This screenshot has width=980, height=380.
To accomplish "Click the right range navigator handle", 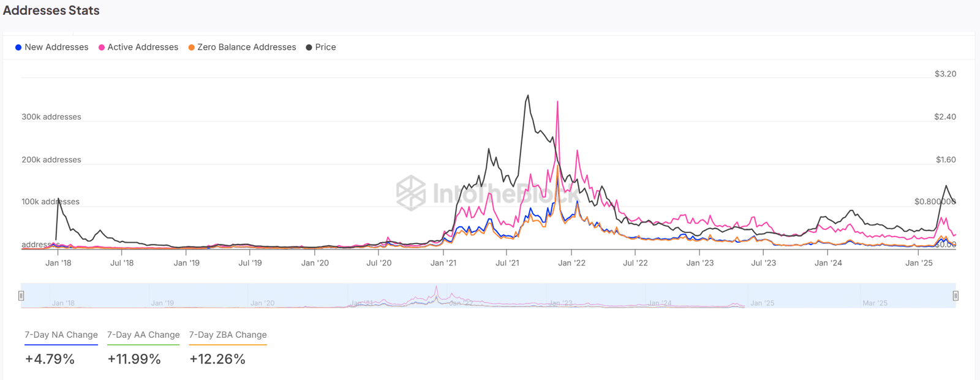I will (956, 296).
